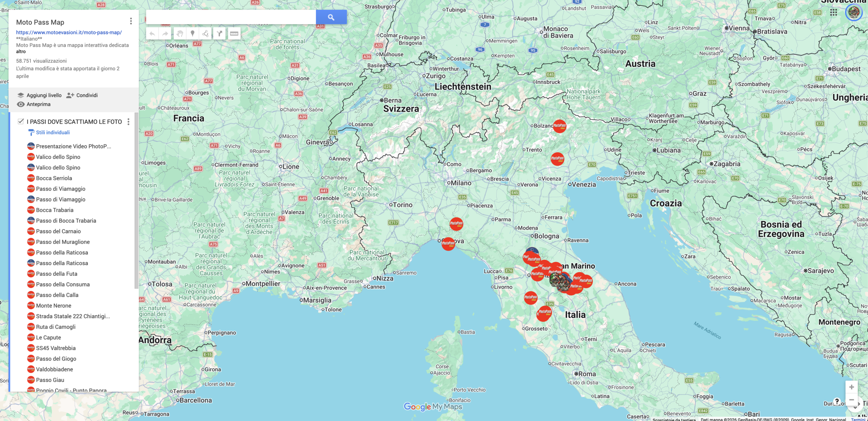The width and height of the screenshot is (868, 421).
Task: Click the paint roller Stili individuali icon
Action: tap(31, 132)
